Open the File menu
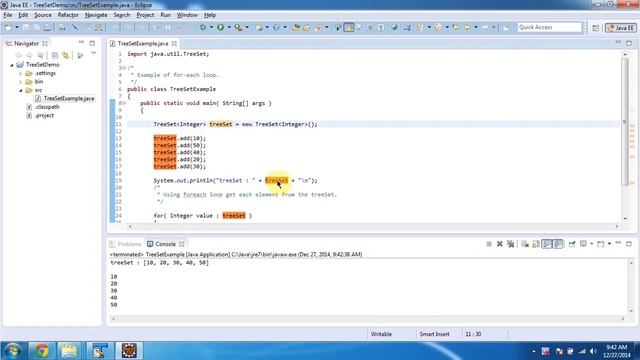640x360 pixels. 8,15
